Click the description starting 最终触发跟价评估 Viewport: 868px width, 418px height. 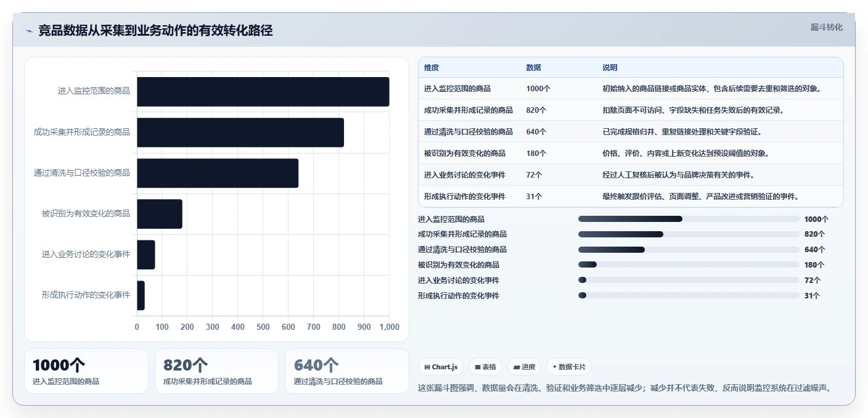[701, 196]
